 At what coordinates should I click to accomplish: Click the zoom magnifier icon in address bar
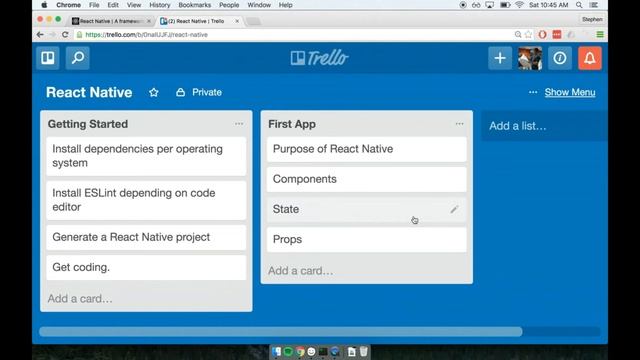[518, 35]
